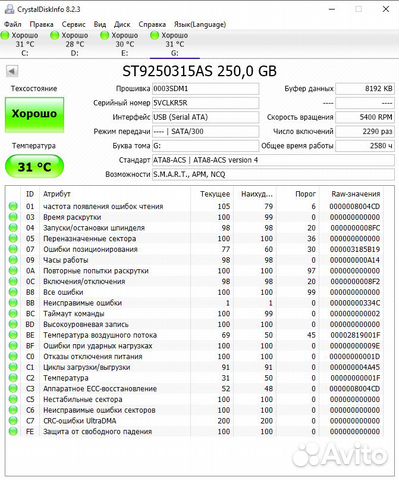This screenshot has height=480, width=399.
Task: Click status icon for Неисправимые ошибки секторов row
Action: (x=13, y=410)
